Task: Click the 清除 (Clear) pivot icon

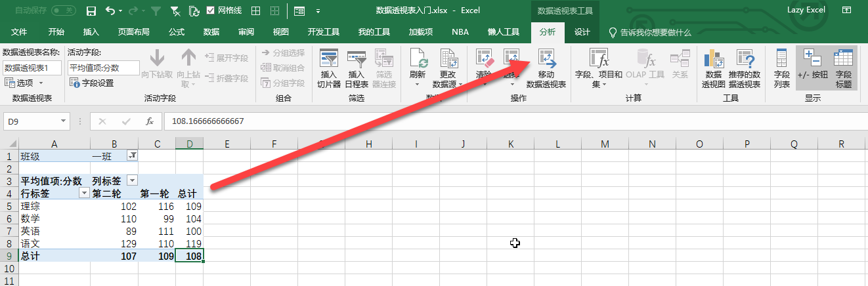Action: click(484, 60)
